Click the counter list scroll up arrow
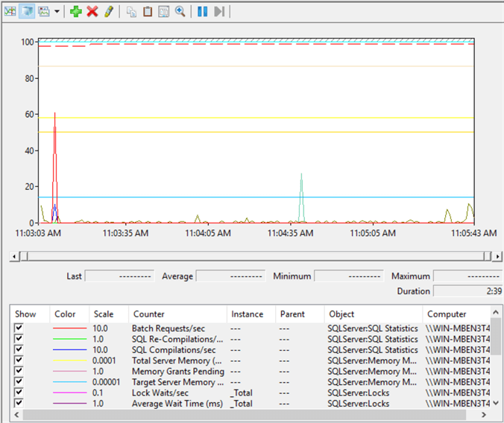The height and width of the screenshot is (423, 504). (496, 312)
